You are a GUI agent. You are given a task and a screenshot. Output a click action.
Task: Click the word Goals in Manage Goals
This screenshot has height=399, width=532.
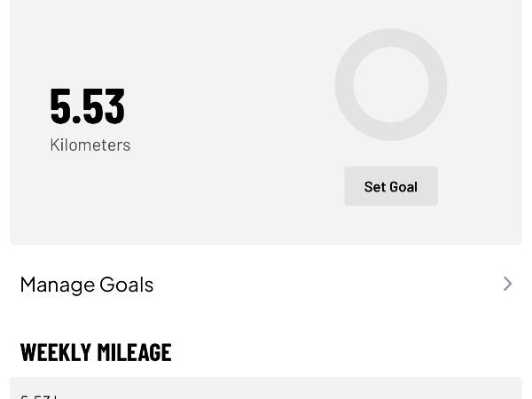coord(126,284)
